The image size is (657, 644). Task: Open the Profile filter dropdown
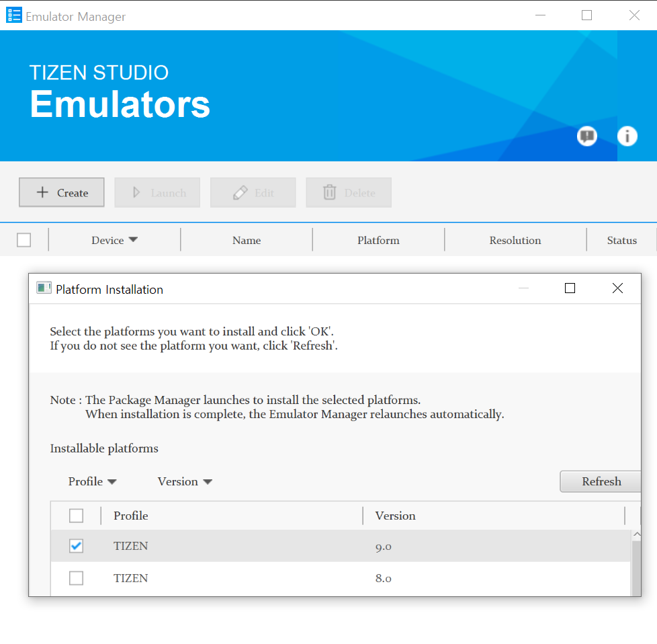(92, 481)
